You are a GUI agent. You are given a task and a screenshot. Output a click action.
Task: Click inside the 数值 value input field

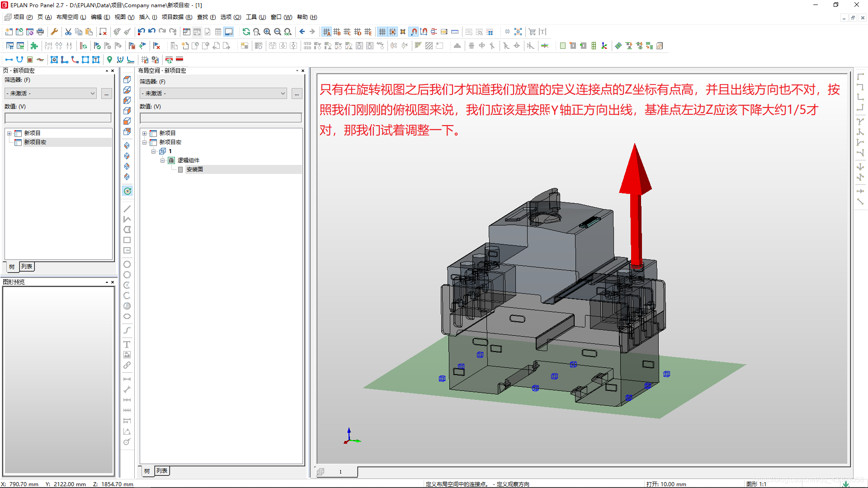coord(58,117)
